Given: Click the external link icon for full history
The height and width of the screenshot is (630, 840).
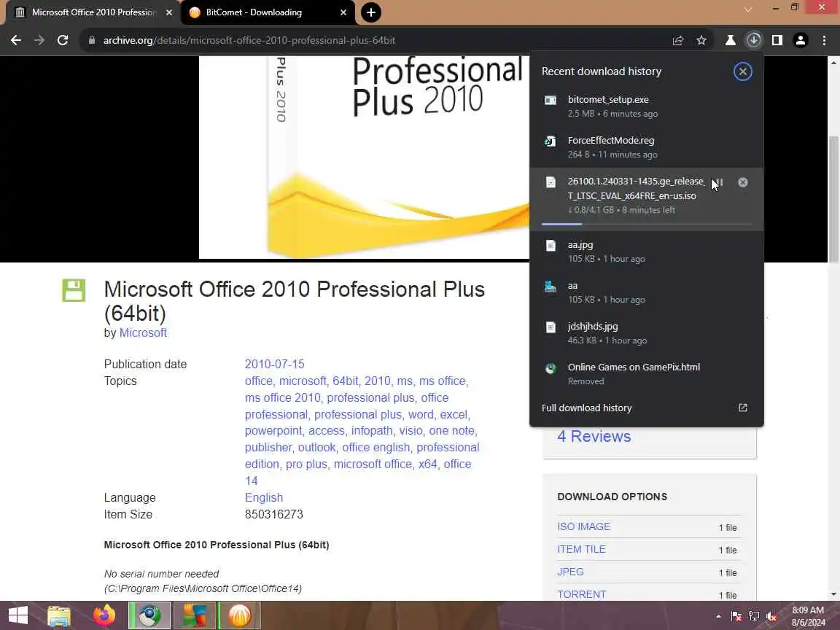Looking at the screenshot, I should (742, 408).
